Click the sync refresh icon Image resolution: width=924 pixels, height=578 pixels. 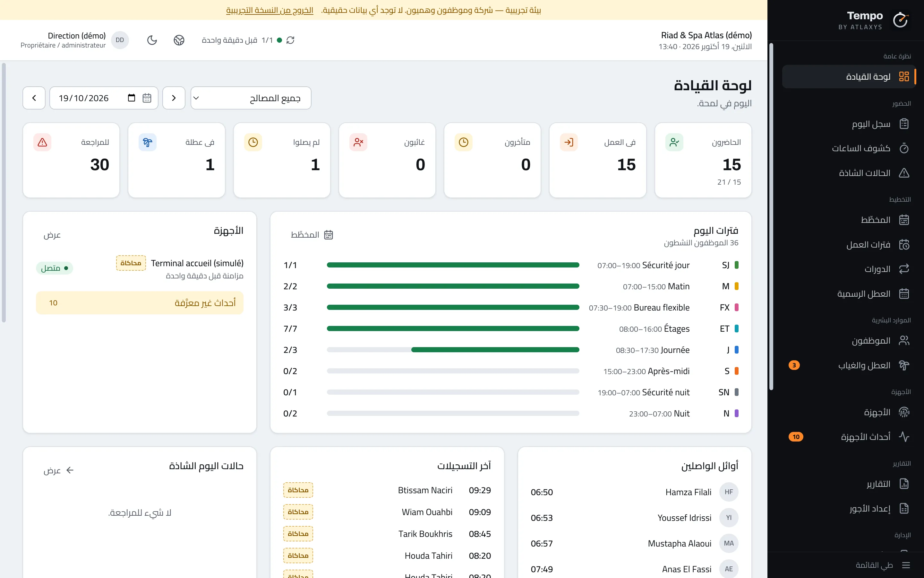point(291,40)
